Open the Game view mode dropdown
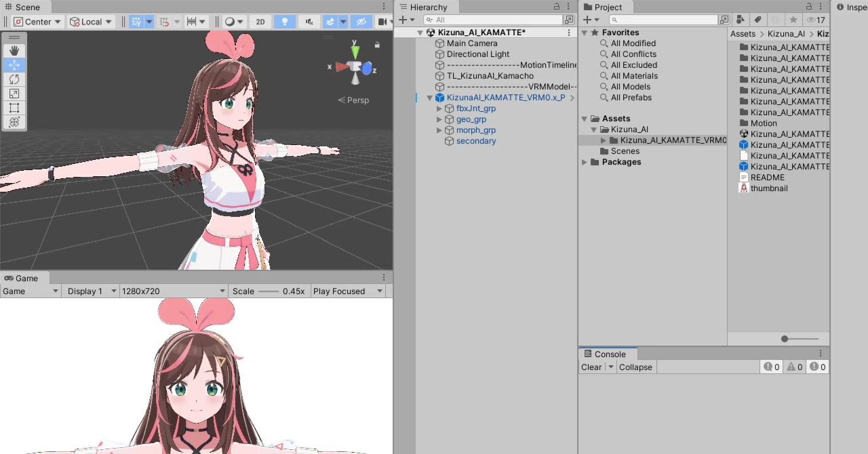This screenshot has width=868, height=454. tap(31, 291)
